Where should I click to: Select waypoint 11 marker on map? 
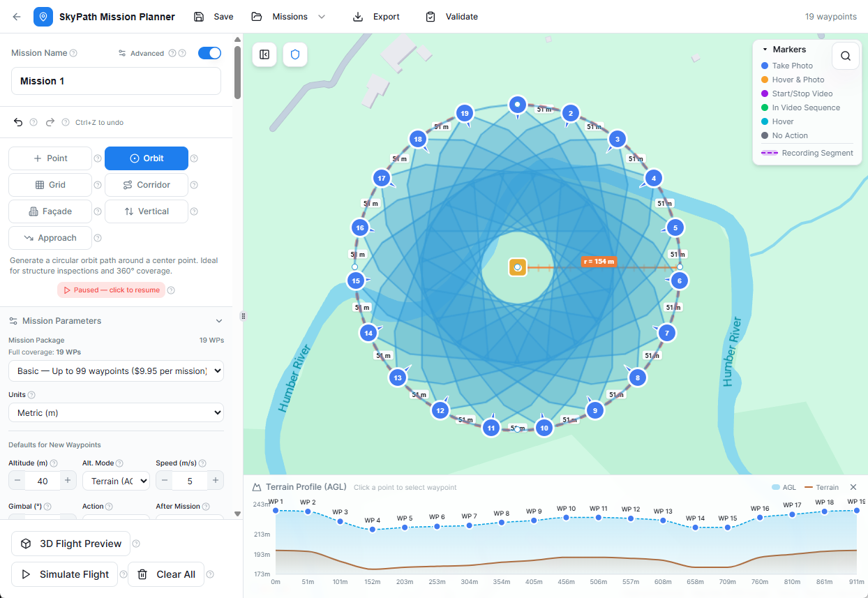pos(491,428)
